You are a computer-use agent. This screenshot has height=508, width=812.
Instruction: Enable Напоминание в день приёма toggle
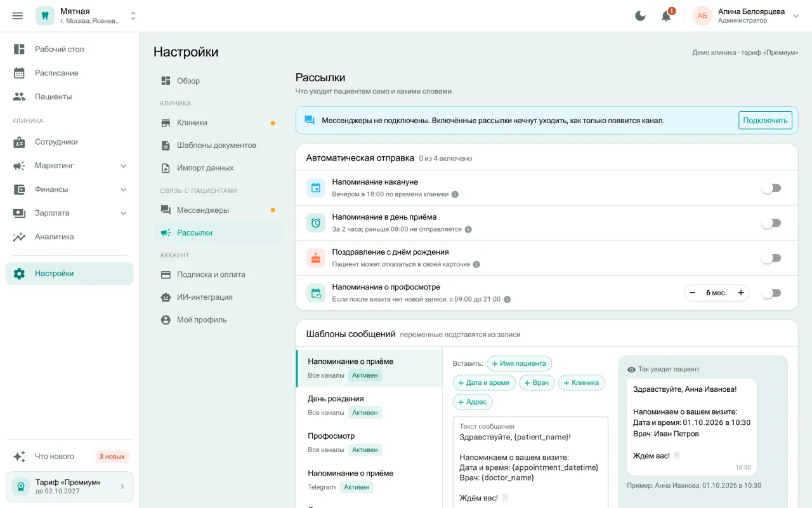[771, 223]
